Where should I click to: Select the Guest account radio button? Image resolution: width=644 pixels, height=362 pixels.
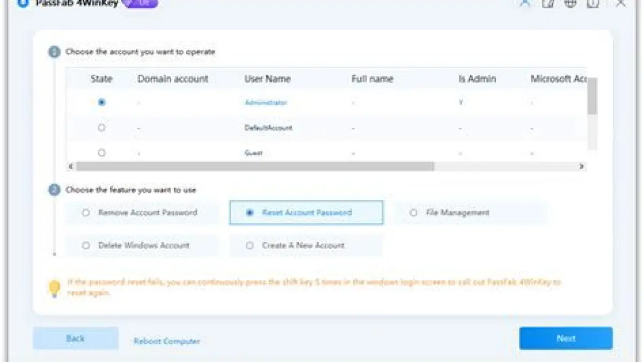point(101,153)
